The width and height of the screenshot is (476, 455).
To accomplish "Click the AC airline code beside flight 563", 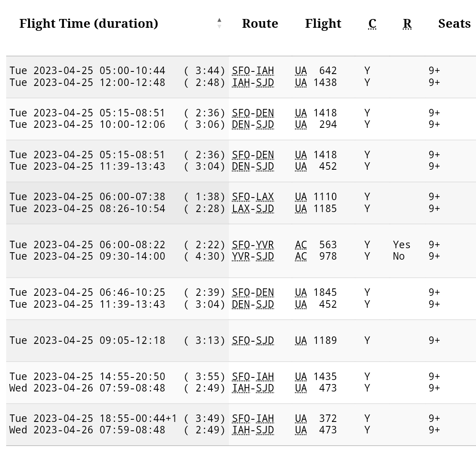I will click(301, 245).
